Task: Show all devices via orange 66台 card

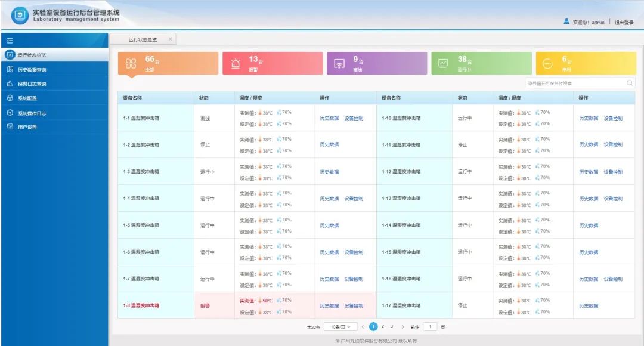Action: 168,63
